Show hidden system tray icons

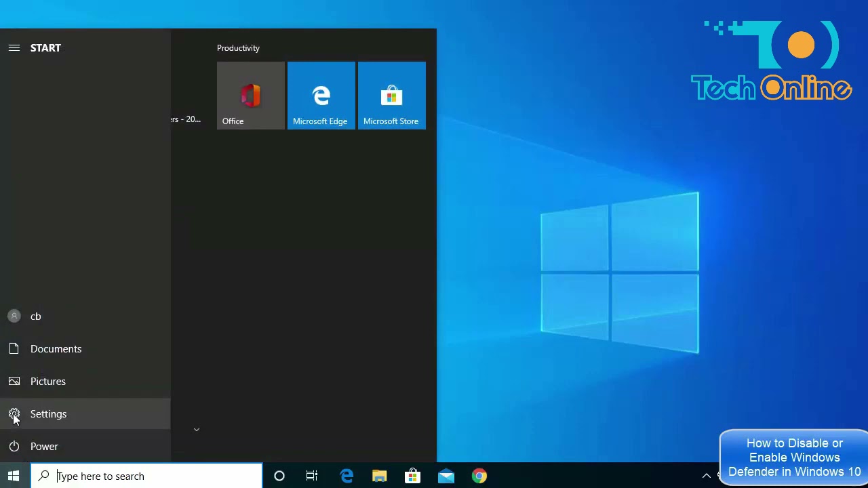tap(706, 476)
